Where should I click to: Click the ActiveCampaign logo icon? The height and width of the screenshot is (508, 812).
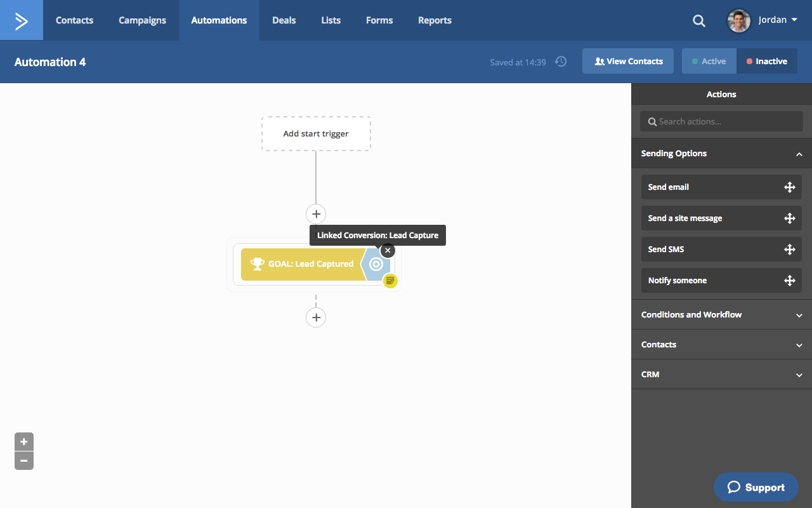22,20
